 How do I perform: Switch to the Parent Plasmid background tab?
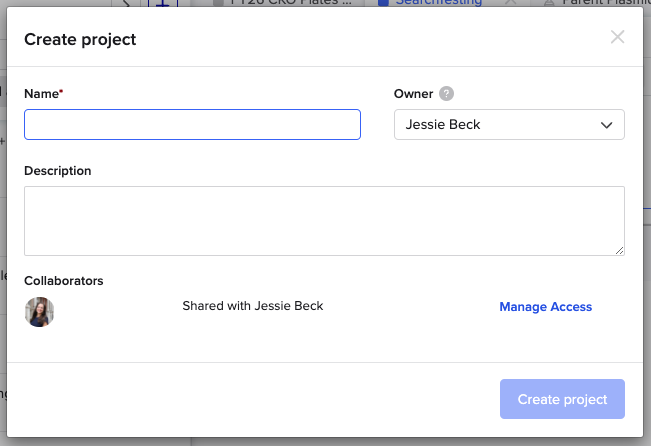pos(599,3)
